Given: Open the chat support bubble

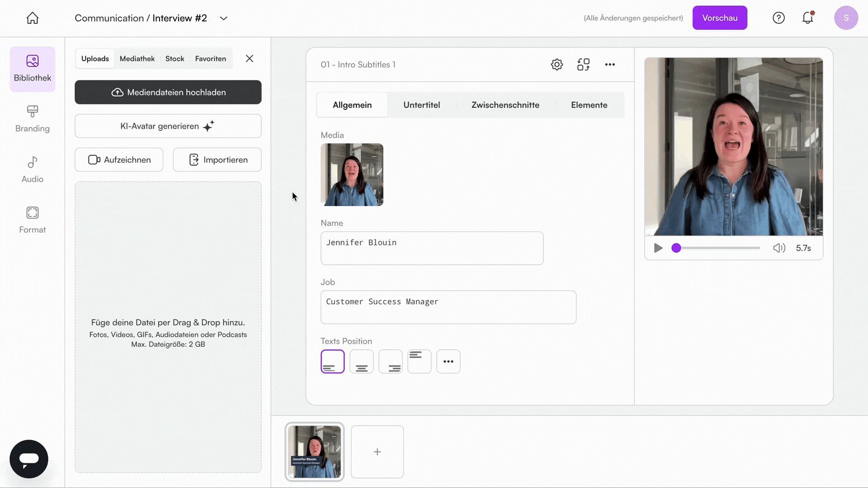Looking at the screenshot, I should tap(29, 459).
